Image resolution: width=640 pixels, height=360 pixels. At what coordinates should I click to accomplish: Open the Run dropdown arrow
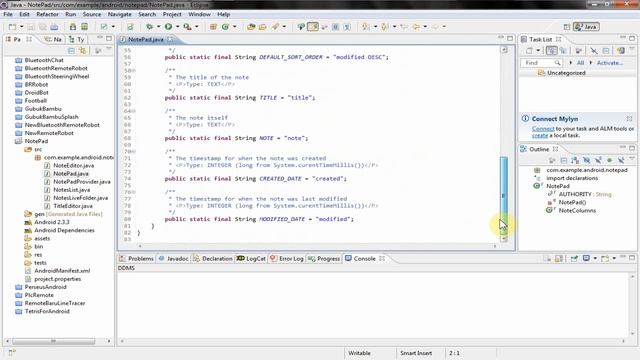click(178, 27)
